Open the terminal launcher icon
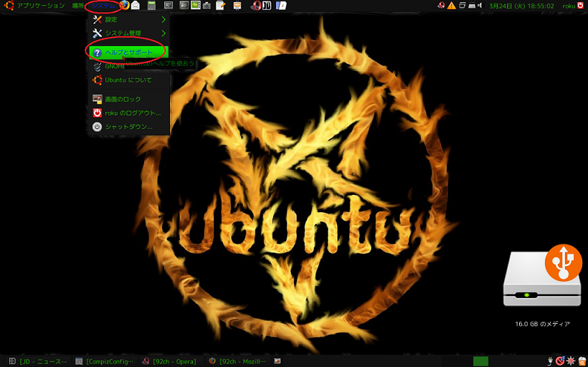Image resolution: width=588 pixels, height=367 pixels. coord(169,6)
